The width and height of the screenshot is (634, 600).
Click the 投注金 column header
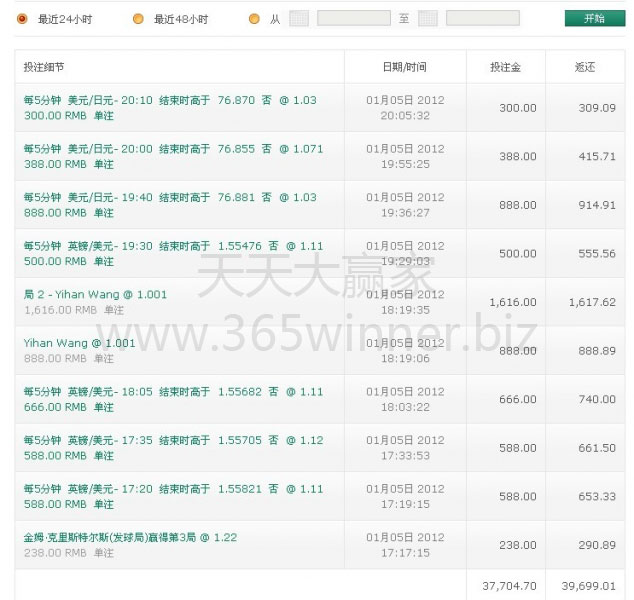[x=505, y=67]
